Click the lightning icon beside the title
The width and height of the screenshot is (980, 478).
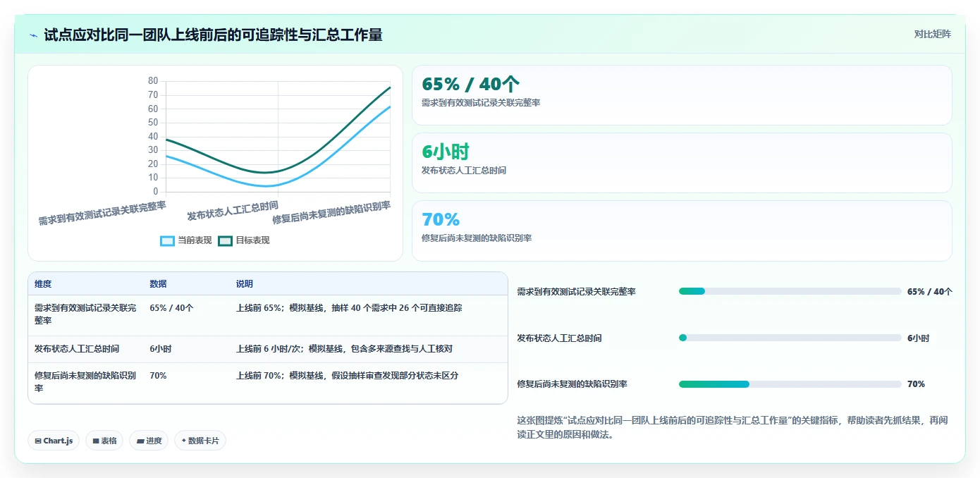33,35
